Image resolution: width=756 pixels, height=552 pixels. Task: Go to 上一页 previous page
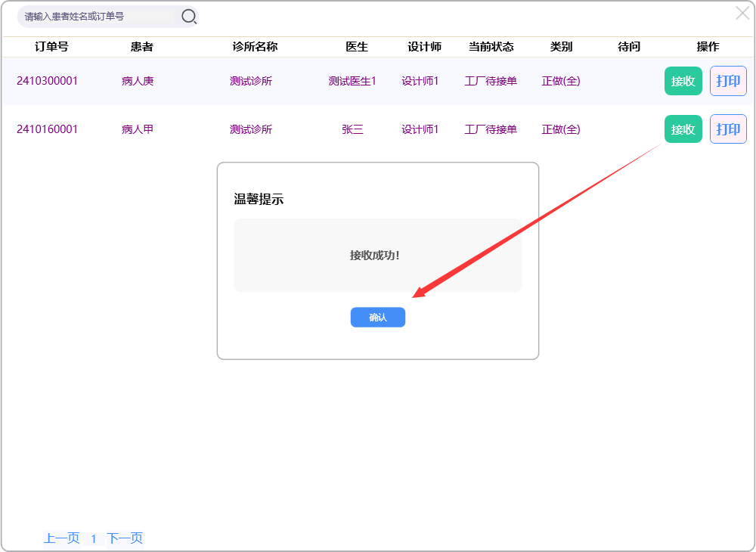pos(61,538)
